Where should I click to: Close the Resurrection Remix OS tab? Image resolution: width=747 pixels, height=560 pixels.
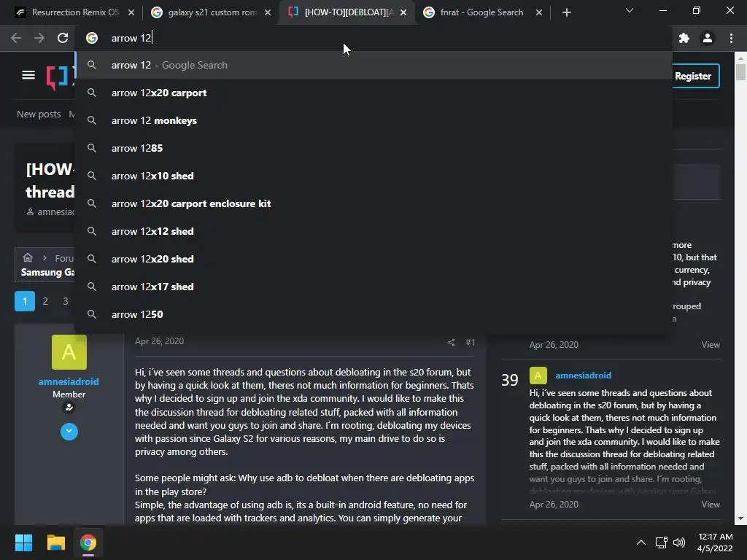(x=131, y=12)
